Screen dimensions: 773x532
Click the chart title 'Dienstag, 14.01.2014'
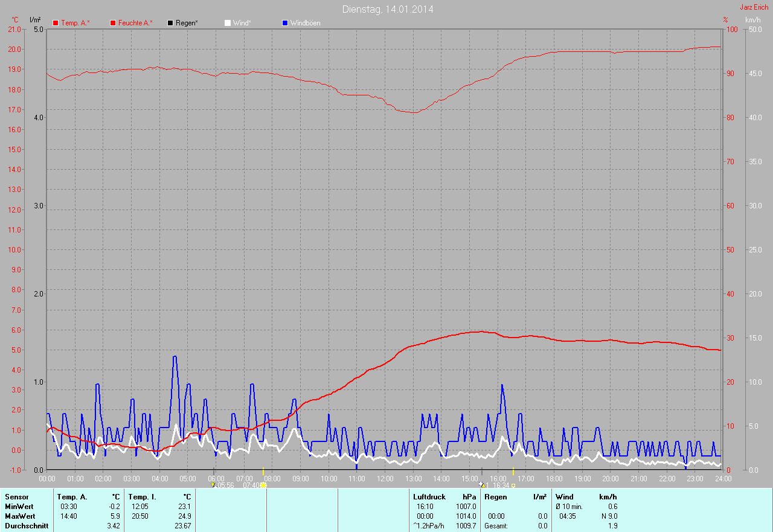coord(388,9)
